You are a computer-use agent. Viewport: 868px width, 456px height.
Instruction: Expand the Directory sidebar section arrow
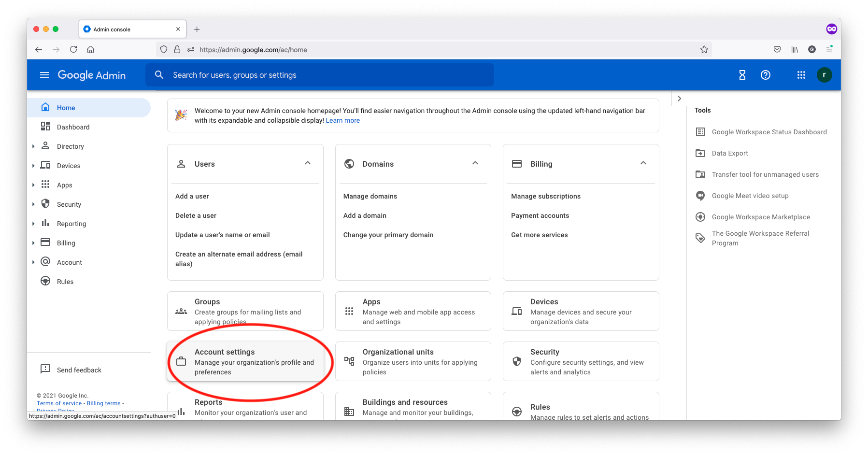pyautogui.click(x=33, y=146)
